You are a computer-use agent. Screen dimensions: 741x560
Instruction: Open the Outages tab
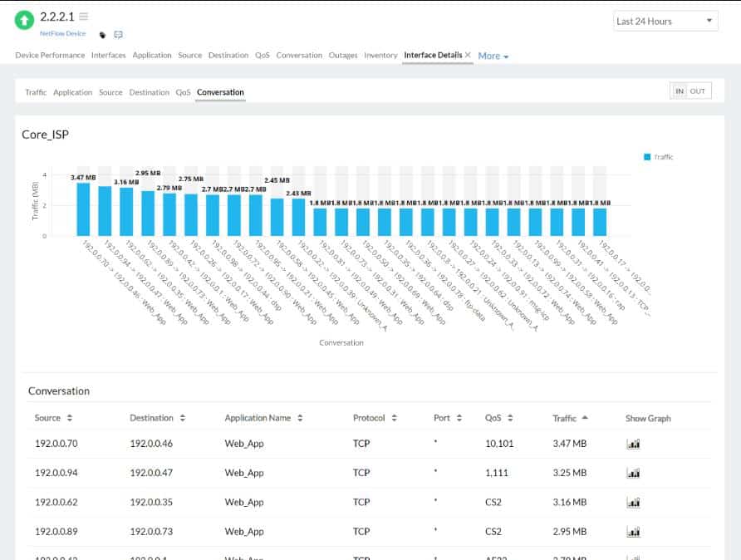[343, 56]
